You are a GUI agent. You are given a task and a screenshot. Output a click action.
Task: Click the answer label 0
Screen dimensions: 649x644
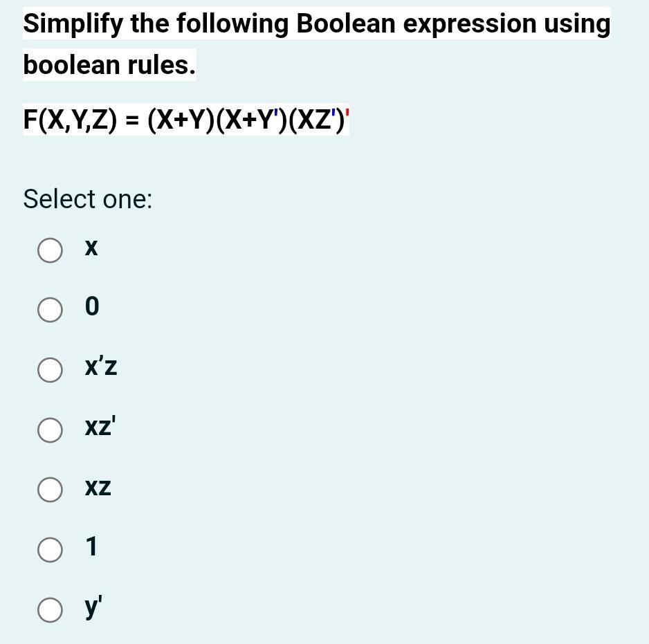point(91,307)
